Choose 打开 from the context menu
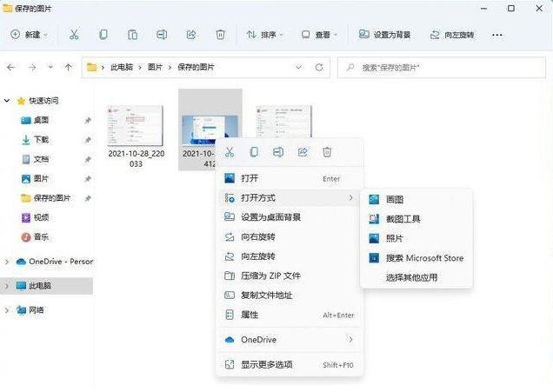Viewport: 553px width, 392px height. [x=290, y=178]
